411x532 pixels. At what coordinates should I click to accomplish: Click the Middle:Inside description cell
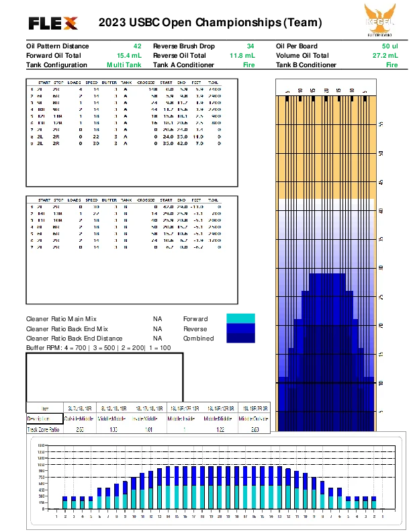(x=181, y=418)
